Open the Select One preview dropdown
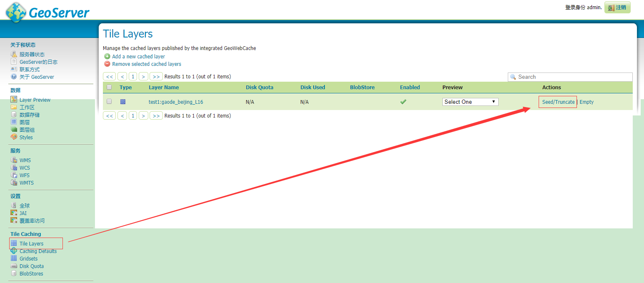This screenshot has width=644, height=283. tap(470, 102)
